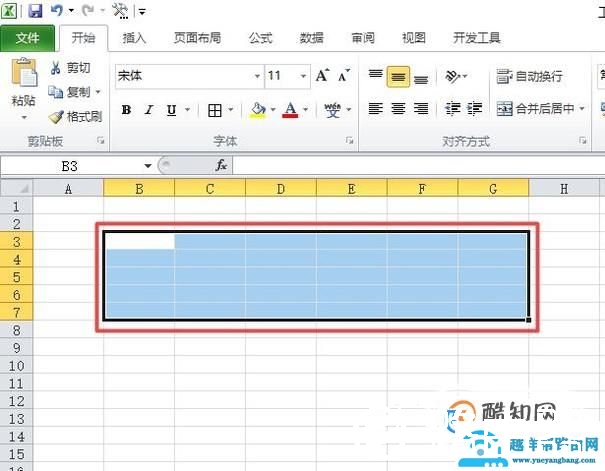Open the Font (字体) dialog launcher
Image resolution: width=605 pixels, height=471 pixels.
pos(350,141)
